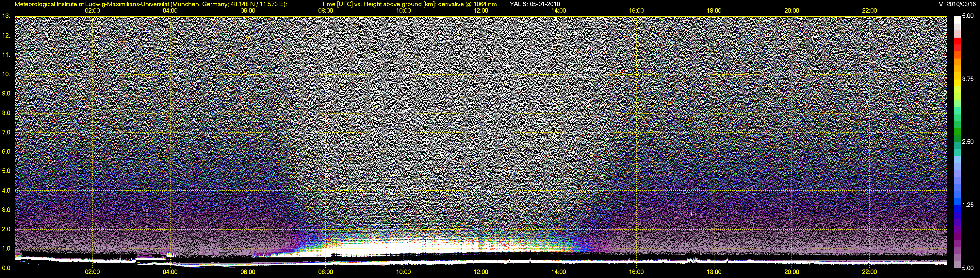Click the '10.' height axis label

click(6, 74)
